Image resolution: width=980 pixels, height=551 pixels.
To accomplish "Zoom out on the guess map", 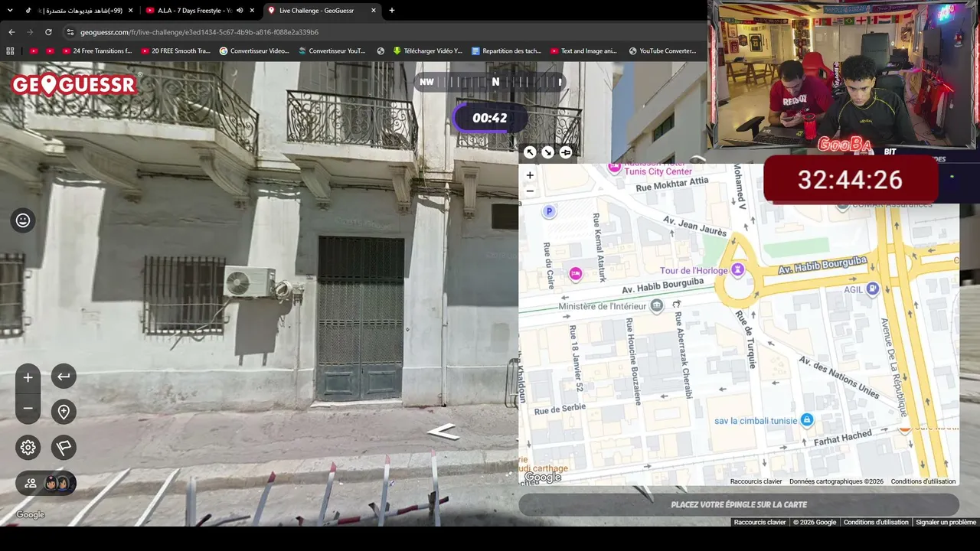I will point(530,191).
